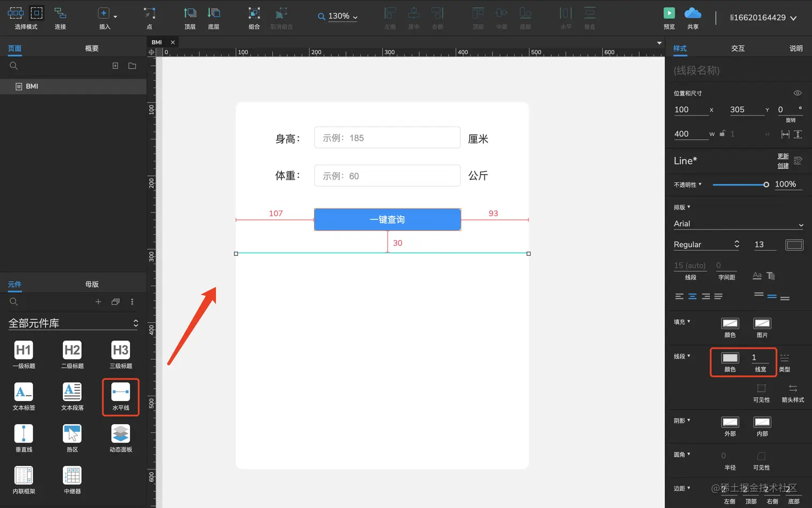The height and width of the screenshot is (508, 812).
Task: Select the H3 三级标题 widget
Action: [121, 355]
